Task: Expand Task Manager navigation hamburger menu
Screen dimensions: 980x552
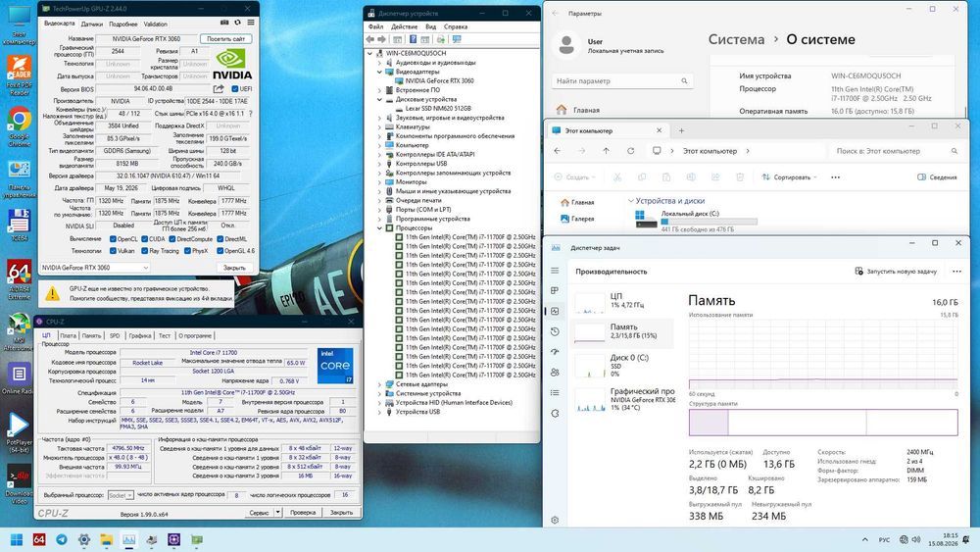Action: click(555, 271)
